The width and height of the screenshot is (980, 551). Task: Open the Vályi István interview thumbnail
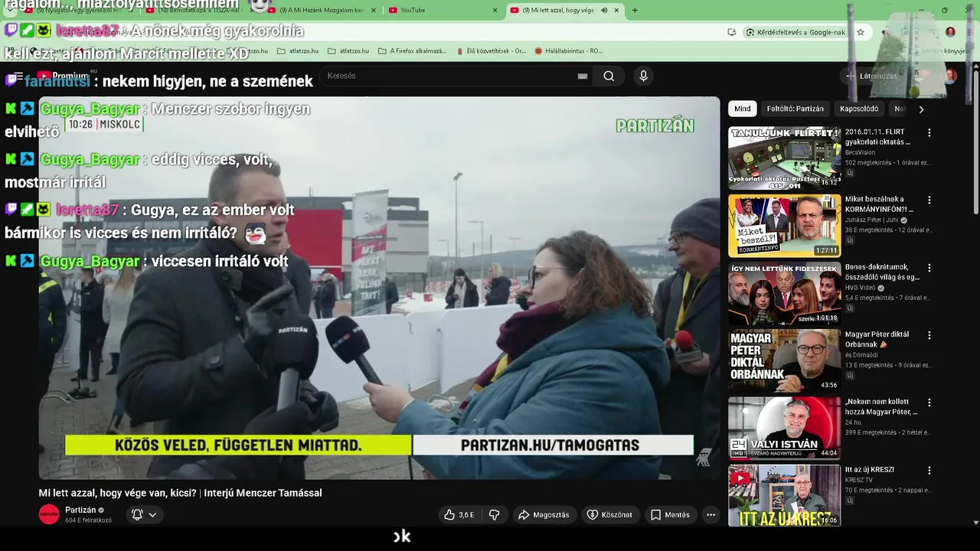click(x=784, y=428)
